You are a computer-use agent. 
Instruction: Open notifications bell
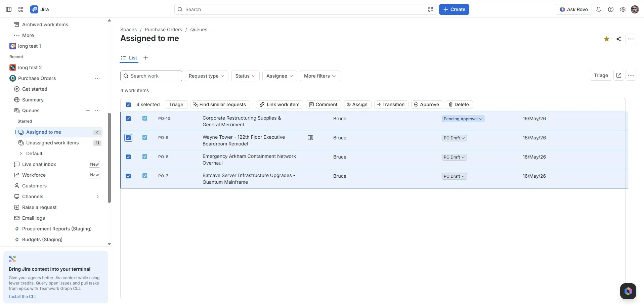[x=599, y=9]
